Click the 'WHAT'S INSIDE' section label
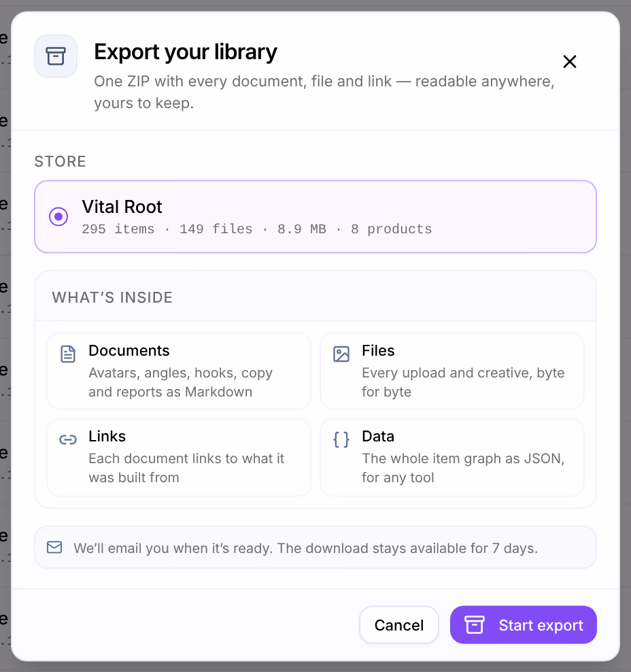This screenshot has height=672, width=631. pos(112,297)
